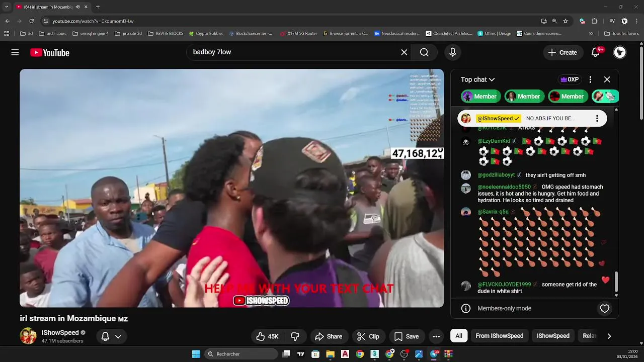
Task: Open AutoCAD from the taskbar
Action: pyautogui.click(x=345, y=354)
